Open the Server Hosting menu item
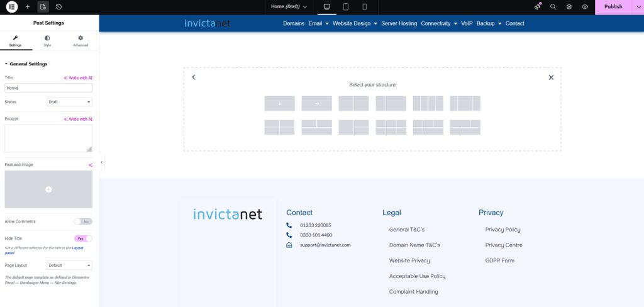The height and width of the screenshot is (307, 644). [x=399, y=23]
